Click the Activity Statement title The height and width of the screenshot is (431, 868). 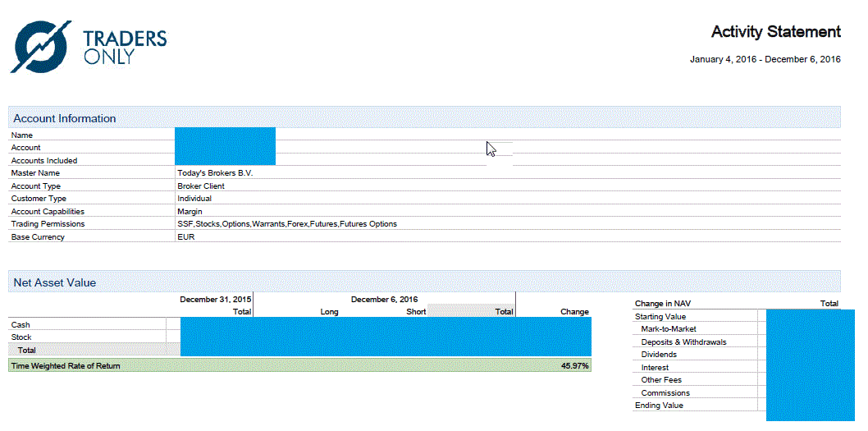(775, 32)
